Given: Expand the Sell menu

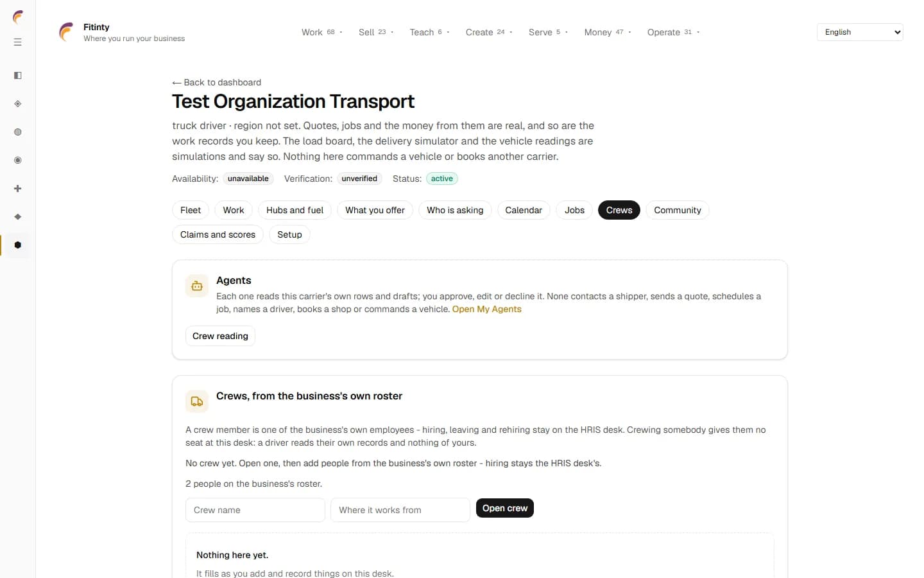Looking at the screenshot, I should [376, 32].
